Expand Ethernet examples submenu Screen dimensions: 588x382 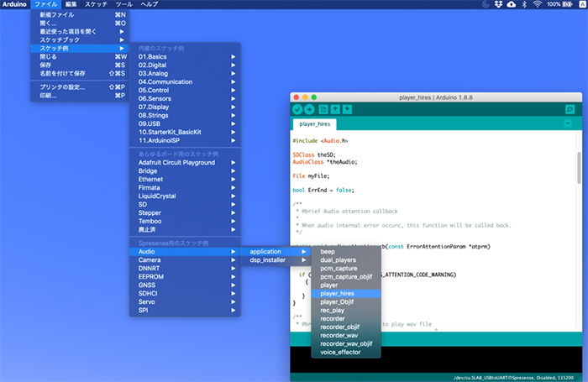point(186,179)
